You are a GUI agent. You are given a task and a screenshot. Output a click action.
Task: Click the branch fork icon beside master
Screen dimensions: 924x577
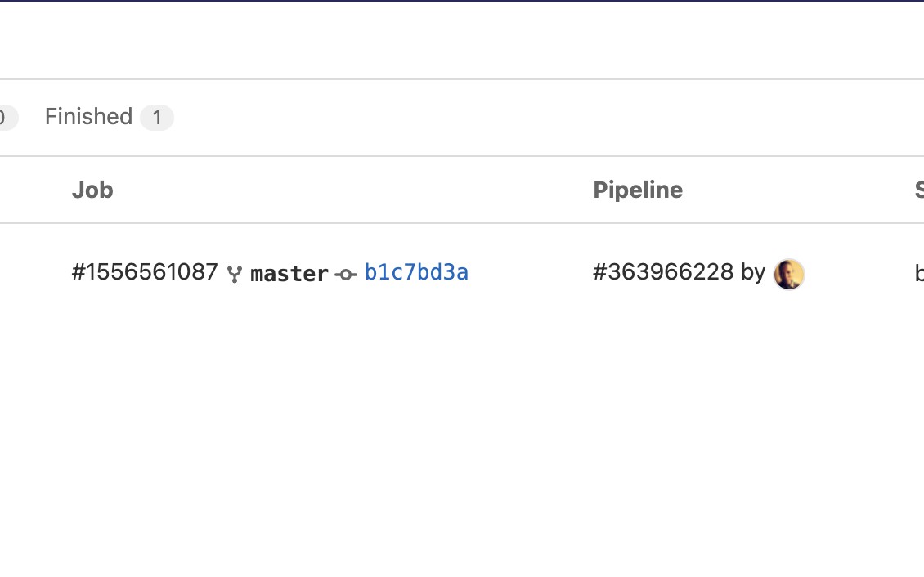click(x=235, y=274)
